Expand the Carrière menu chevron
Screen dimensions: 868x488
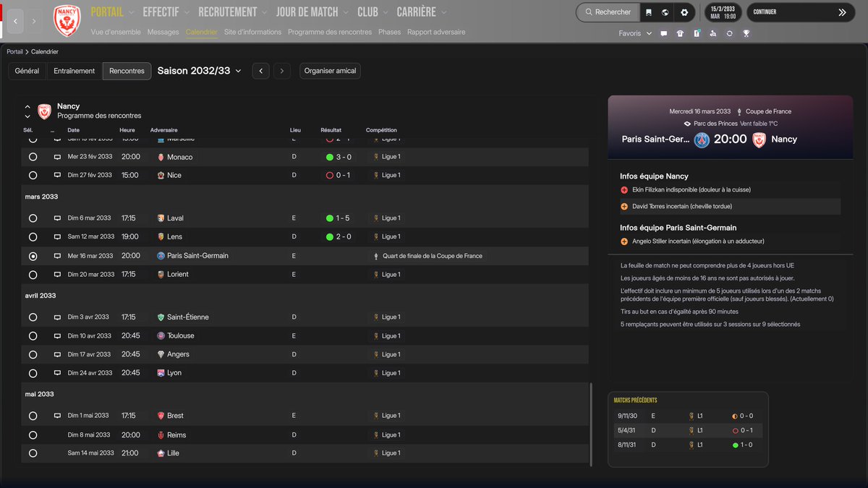point(444,12)
